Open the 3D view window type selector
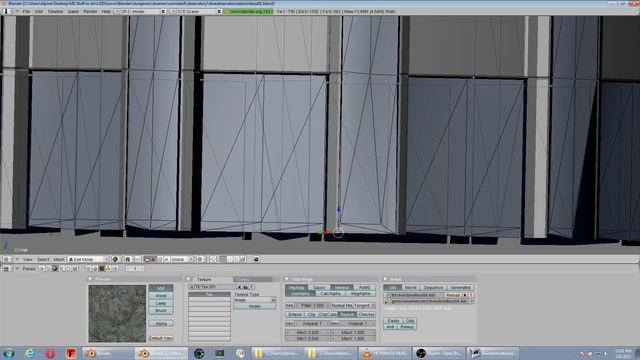640x360 pixels. pos(6,259)
